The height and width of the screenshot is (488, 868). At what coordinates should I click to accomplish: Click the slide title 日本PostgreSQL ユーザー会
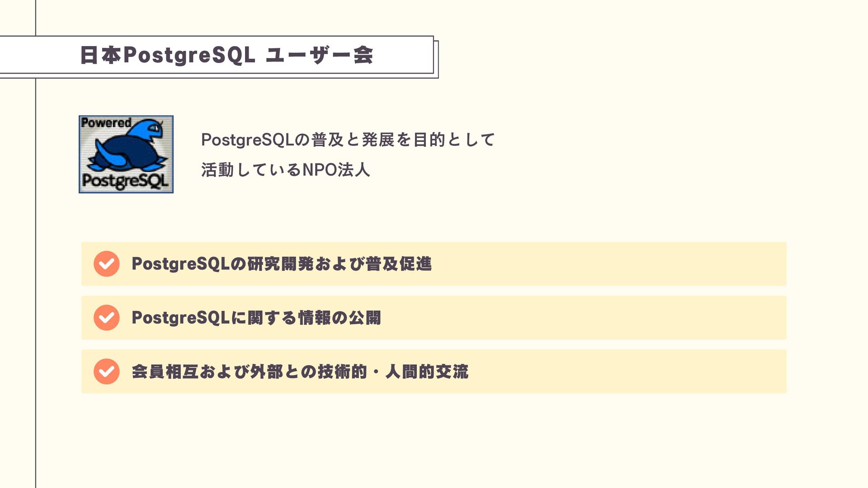tap(226, 55)
